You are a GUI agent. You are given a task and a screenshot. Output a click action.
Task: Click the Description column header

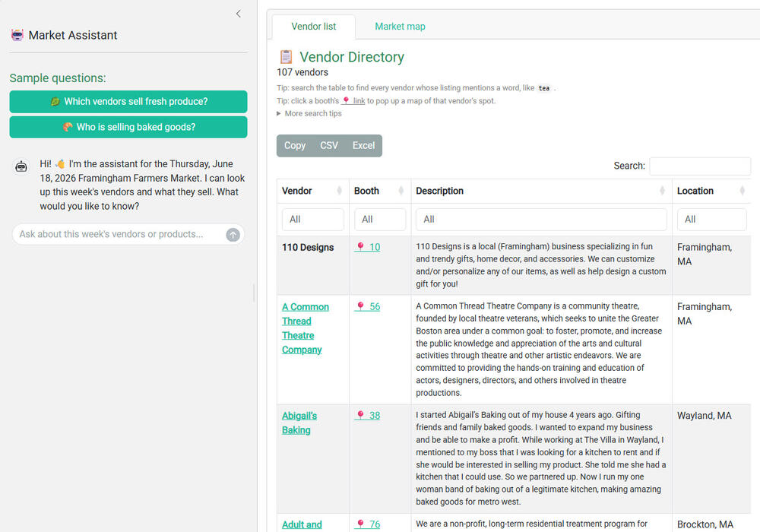coord(541,191)
